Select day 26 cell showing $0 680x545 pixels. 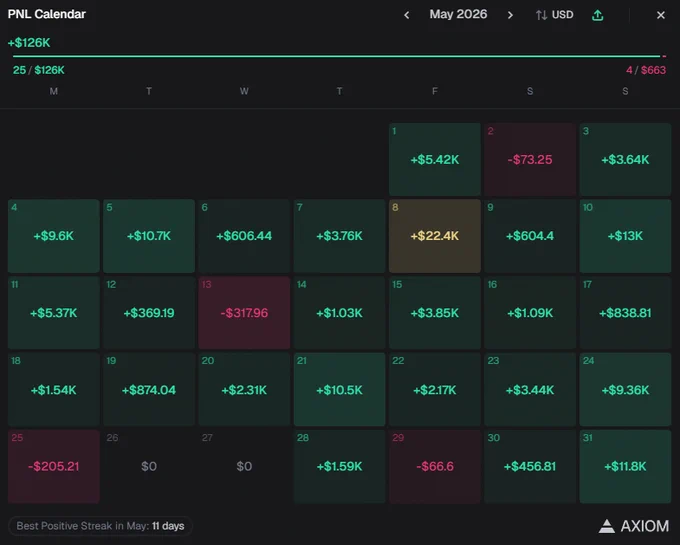[149, 466]
